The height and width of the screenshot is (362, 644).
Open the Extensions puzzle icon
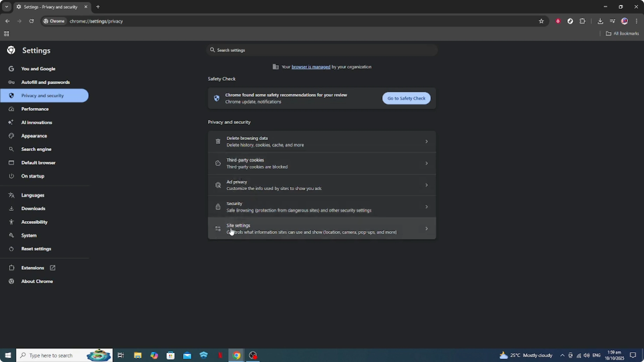[x=583, y=21]
